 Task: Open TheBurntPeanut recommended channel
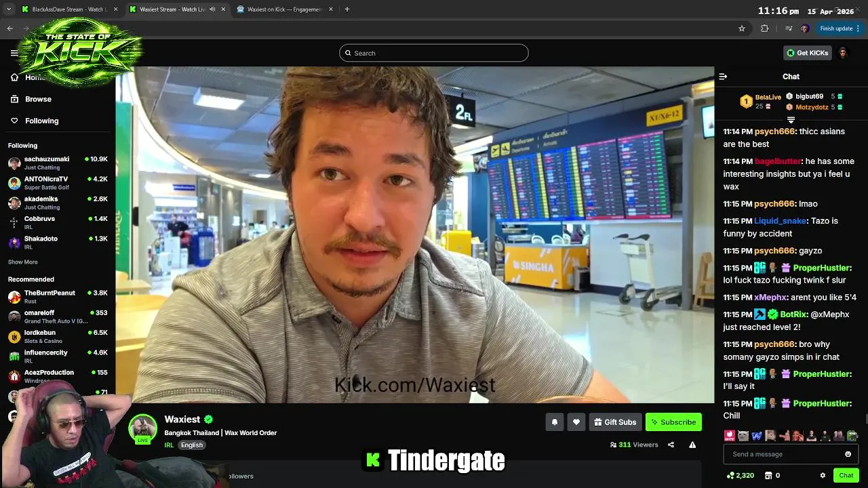[x=58, y=296]
